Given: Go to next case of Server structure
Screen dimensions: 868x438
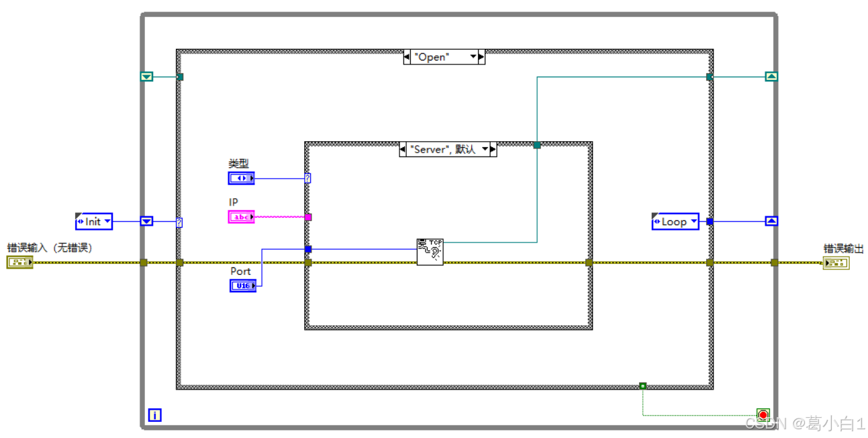Looking at the screenshot, I should click(x=493, y=149).
